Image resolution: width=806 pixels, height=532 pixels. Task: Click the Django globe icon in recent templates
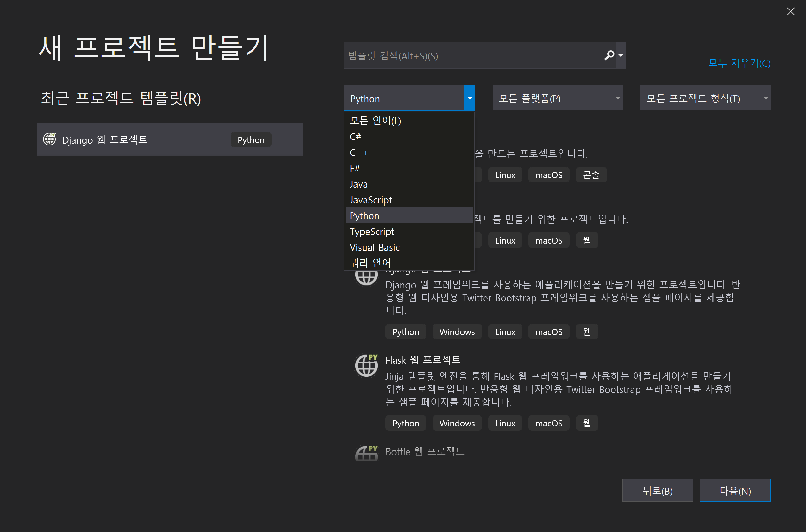click(50, 139)
